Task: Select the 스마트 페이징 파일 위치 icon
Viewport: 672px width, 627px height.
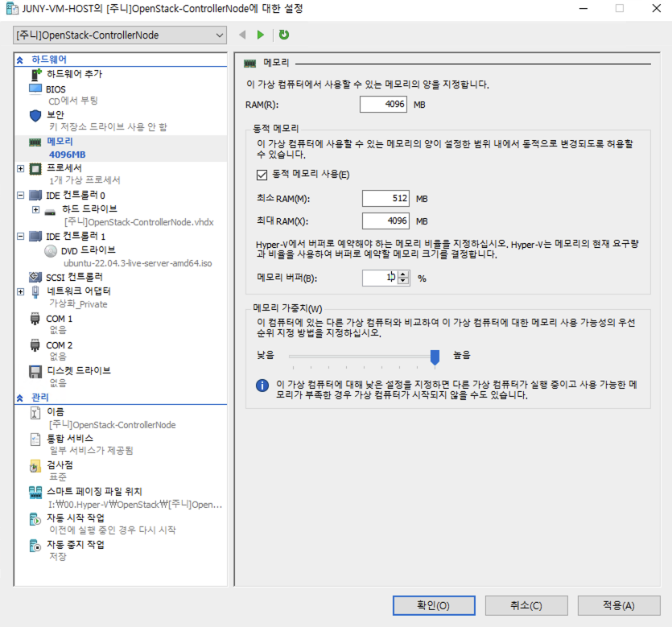Action: tap(35, 493)
